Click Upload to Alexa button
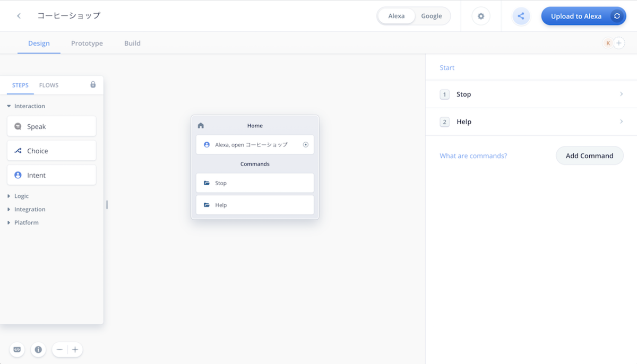 tap(584, 16)
